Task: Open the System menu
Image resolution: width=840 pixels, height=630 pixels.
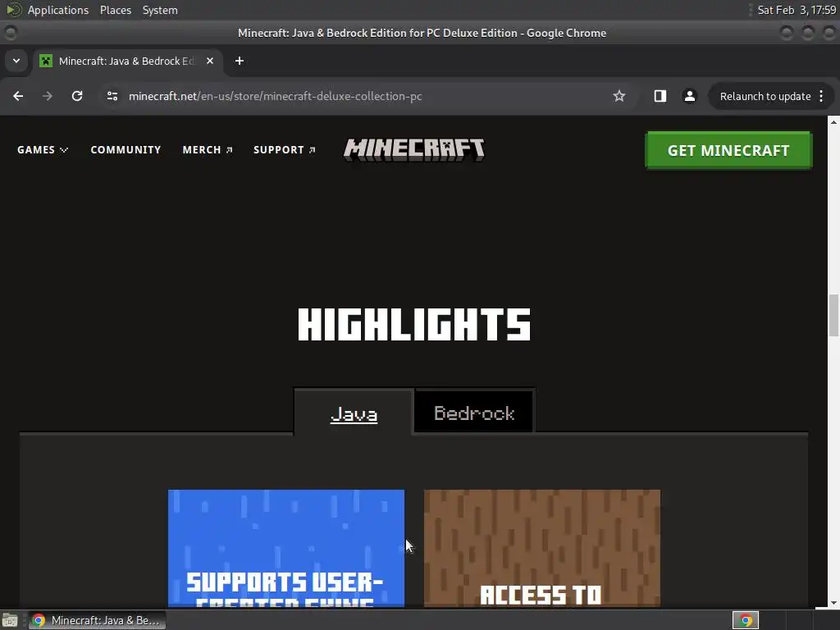Action: click(x=160, y=10)
